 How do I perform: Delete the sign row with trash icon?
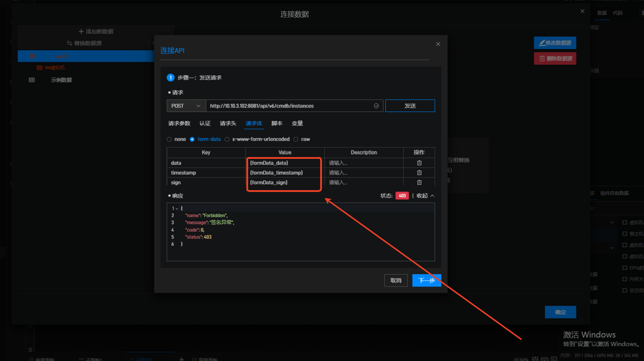pyautogui.click(x=419, y=182)
